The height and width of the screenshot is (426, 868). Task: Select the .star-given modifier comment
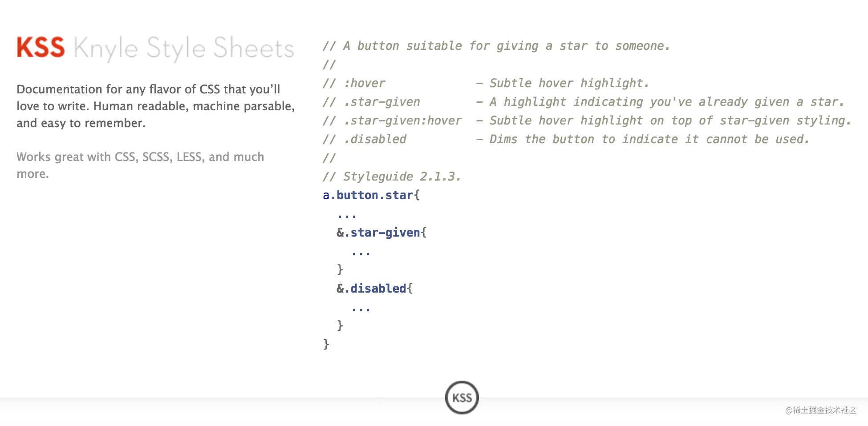tap(382, 102)
